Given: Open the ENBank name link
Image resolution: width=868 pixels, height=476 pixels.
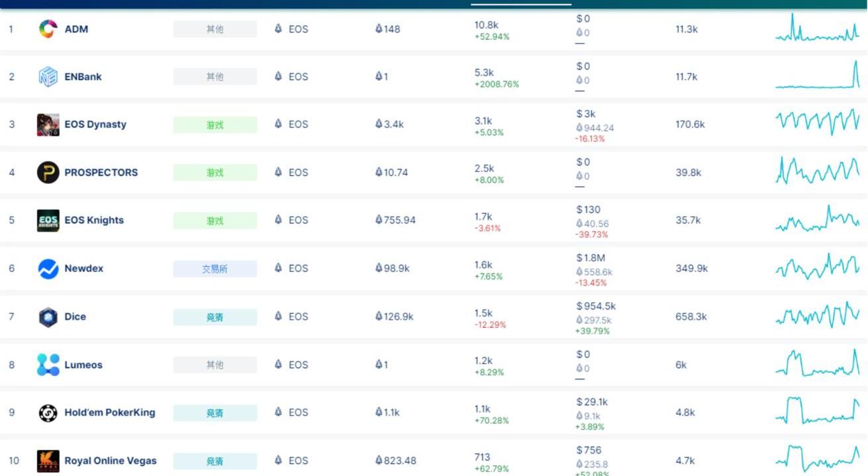Looking at the screenshot, I should click(83, 77).
